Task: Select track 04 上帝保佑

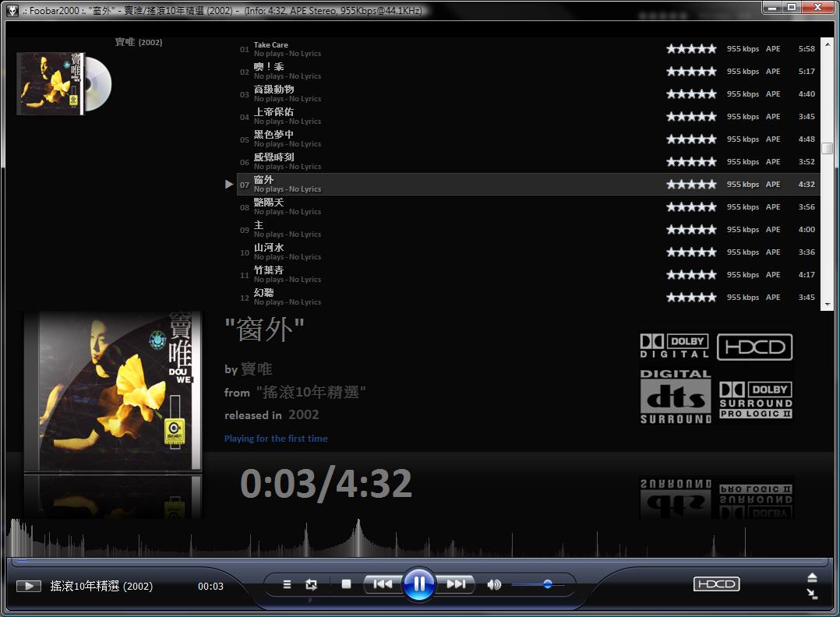Action: click(528, 116)
